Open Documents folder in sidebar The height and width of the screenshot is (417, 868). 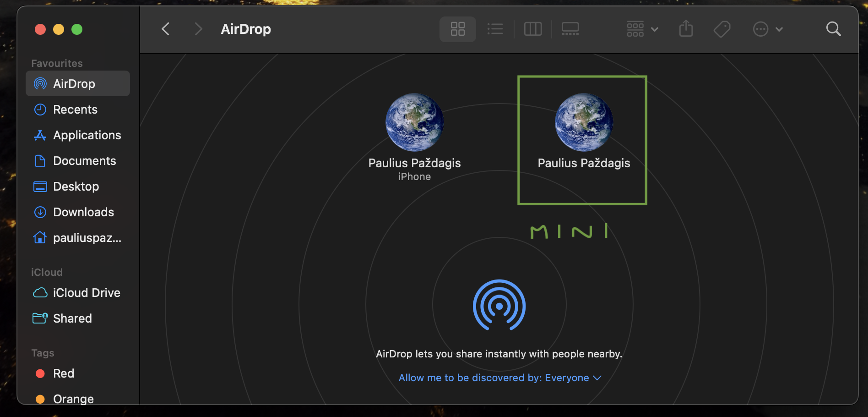point(78,161)
